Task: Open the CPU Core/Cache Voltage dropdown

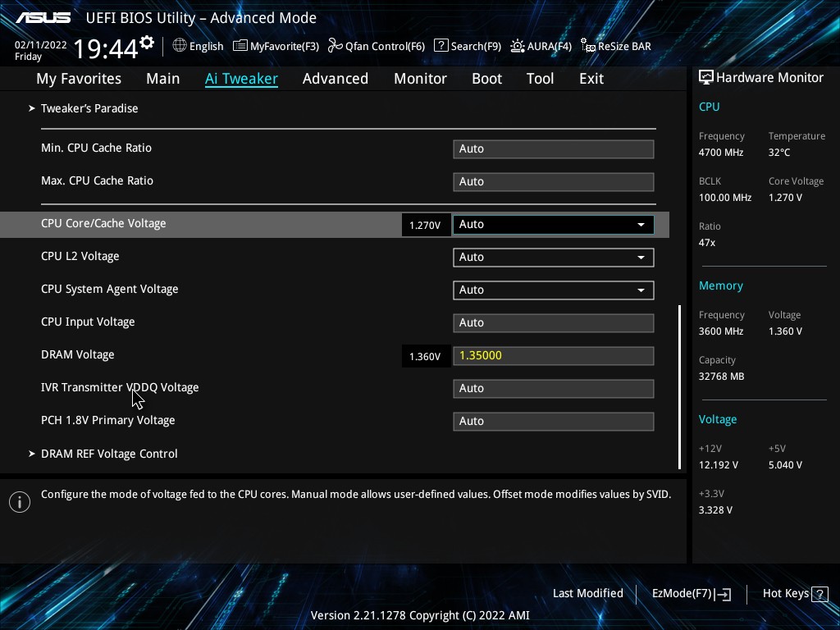Action: (641, 224)
